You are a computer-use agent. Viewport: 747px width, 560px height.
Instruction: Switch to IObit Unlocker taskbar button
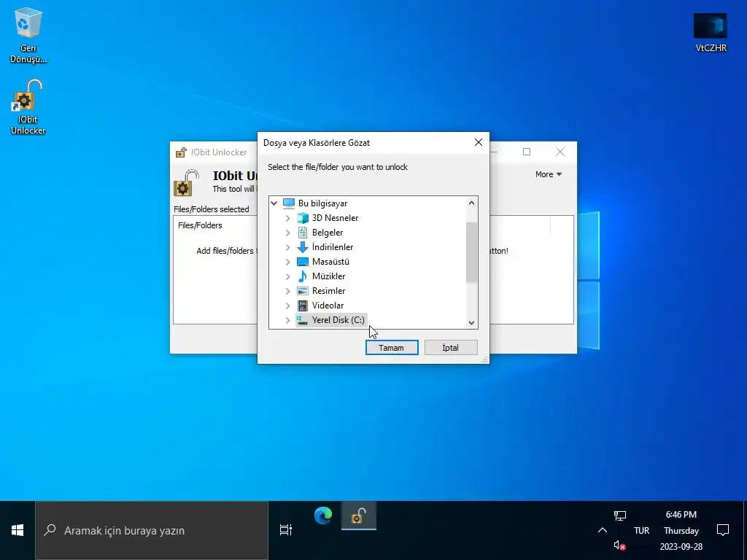pos(359,516)
